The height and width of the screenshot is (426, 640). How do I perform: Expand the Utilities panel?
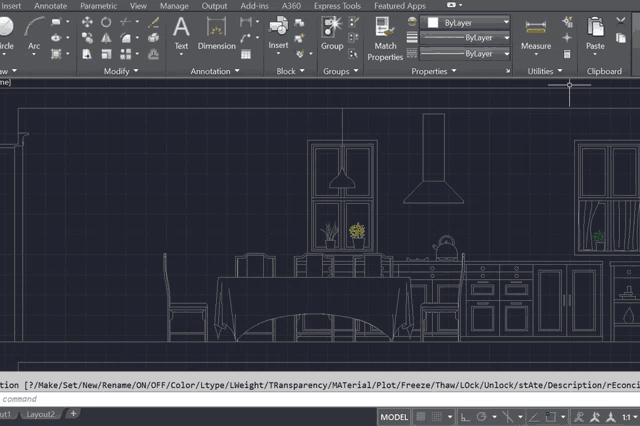544,71
